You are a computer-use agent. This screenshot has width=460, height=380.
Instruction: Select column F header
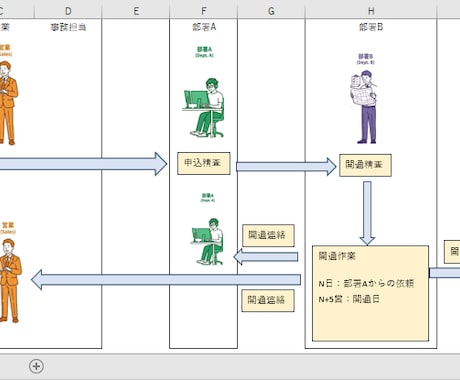[204, 11]
